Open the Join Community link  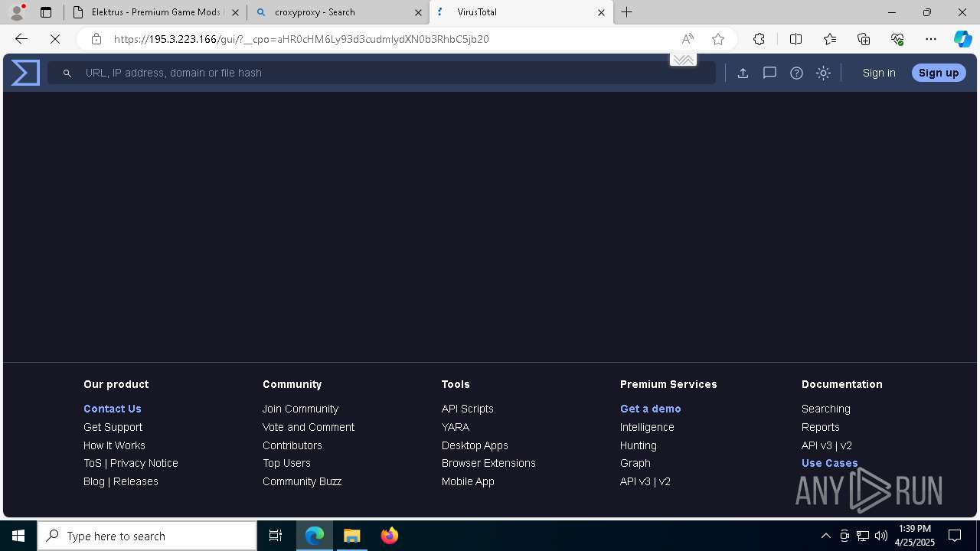pyautogui.click(x=300, y=409)
